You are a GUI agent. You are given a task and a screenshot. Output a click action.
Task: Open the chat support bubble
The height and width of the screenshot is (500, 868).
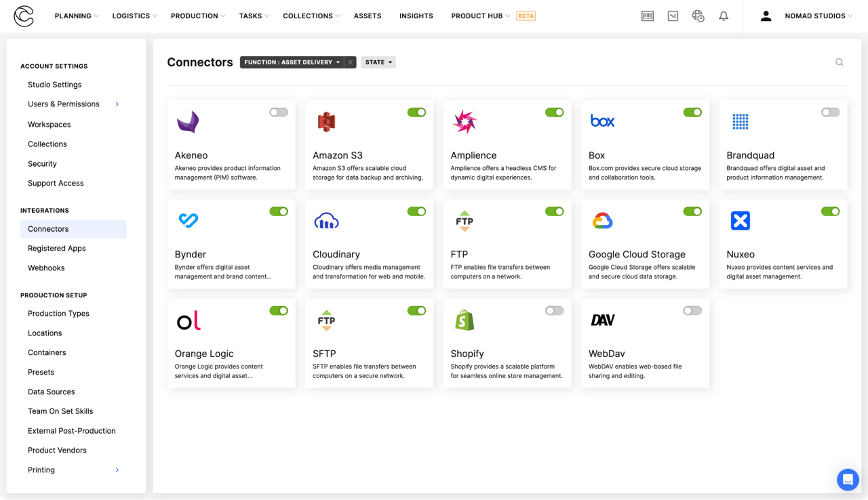click(x=848, y=480)
